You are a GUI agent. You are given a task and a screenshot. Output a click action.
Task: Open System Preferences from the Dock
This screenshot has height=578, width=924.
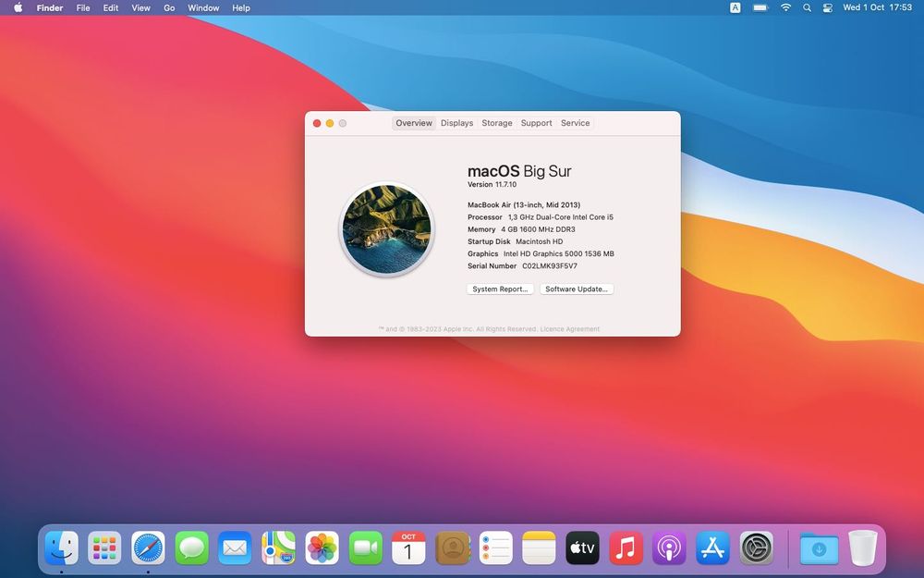coord(756,547)
